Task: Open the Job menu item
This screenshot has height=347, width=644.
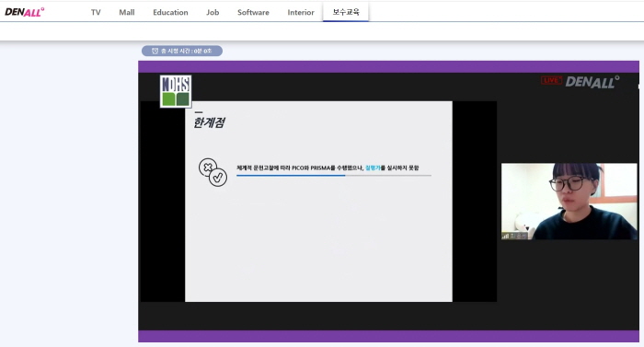Action: click(213, 12)
